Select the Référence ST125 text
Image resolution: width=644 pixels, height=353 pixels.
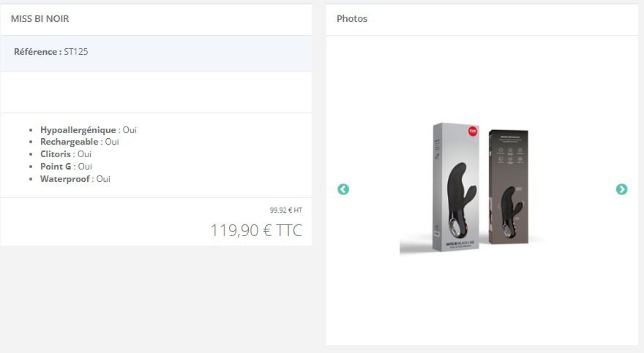[x=51, y=52]
